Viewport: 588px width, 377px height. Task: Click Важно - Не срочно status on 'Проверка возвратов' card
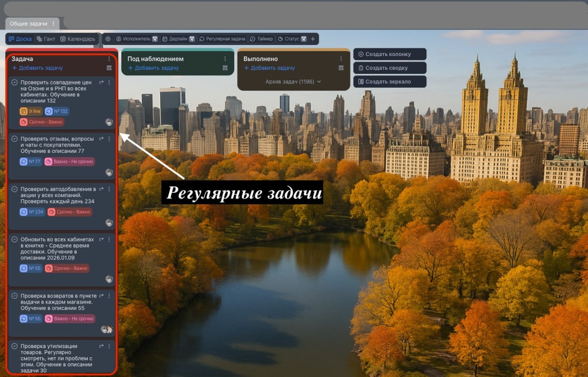[70, 318]
